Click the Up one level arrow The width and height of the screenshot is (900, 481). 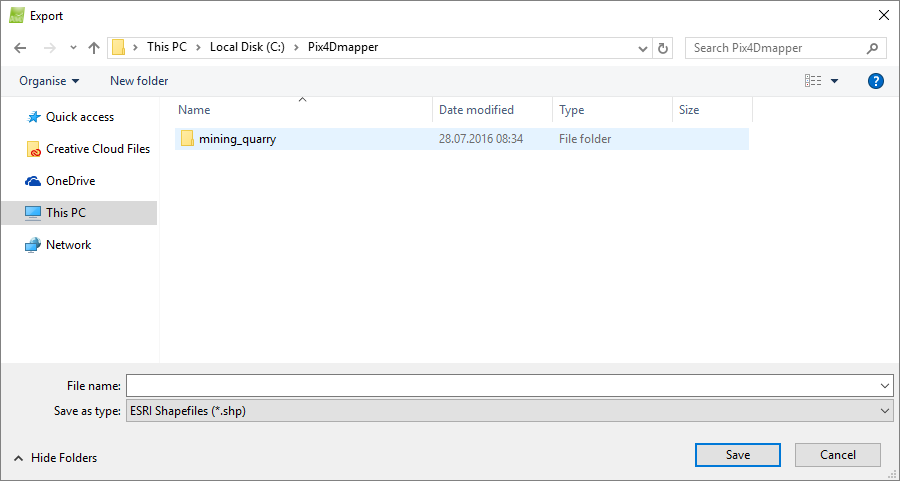(94, 48)
